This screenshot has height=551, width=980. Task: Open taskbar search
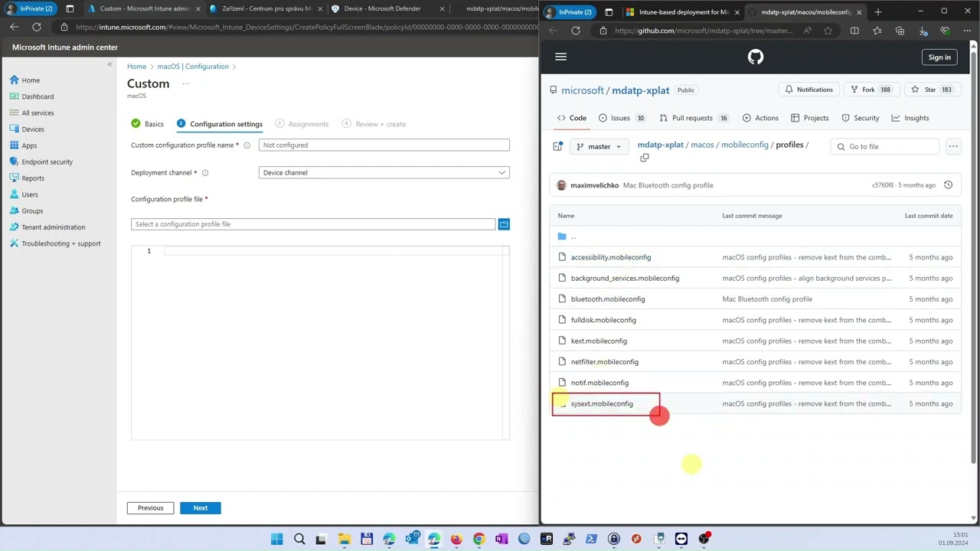click(x=299, y=539)
